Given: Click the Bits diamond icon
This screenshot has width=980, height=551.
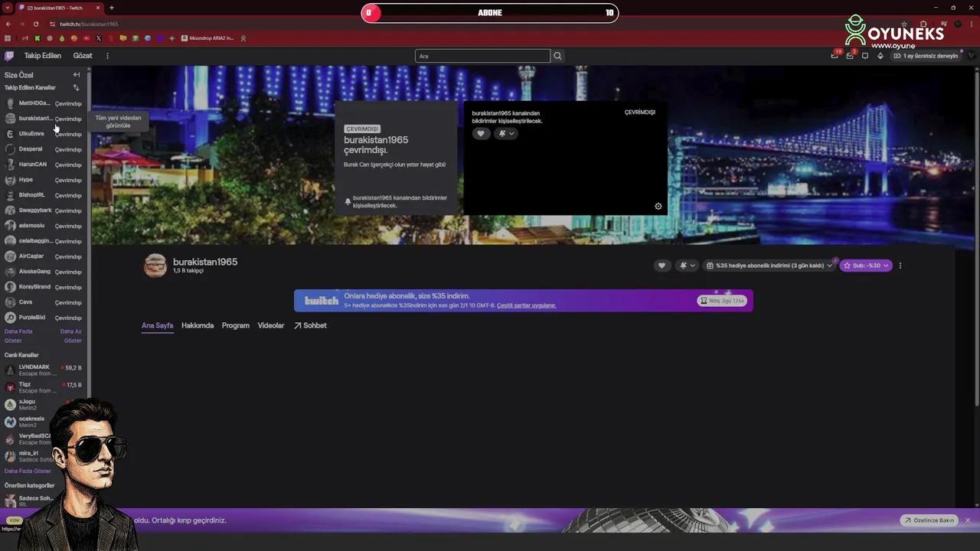Looking at the screenshot, I should (x=880, y=56).
